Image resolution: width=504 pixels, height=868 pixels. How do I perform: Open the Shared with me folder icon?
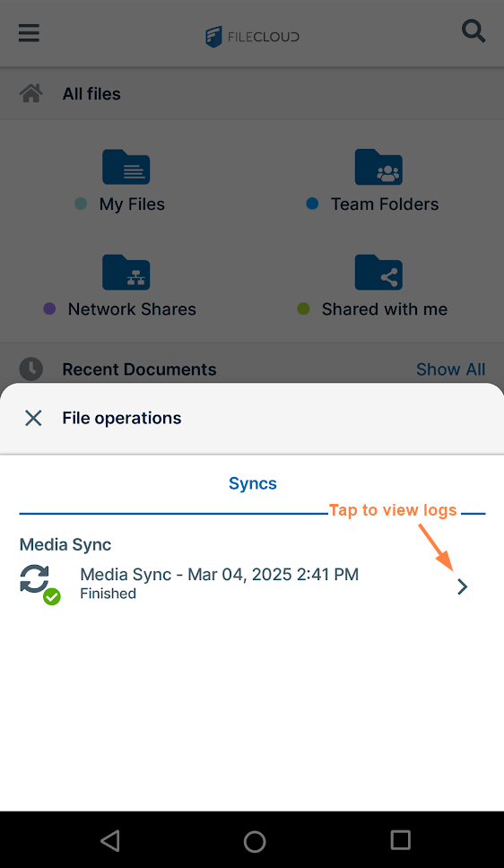(x=378, y=273)
